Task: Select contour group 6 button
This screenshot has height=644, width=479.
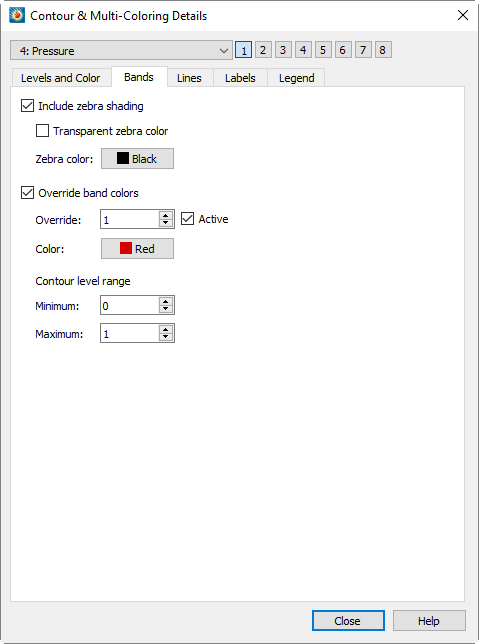Action: [343, 50]
